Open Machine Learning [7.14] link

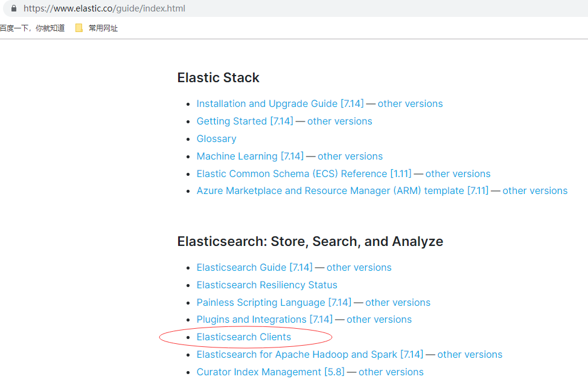point(250,156)
